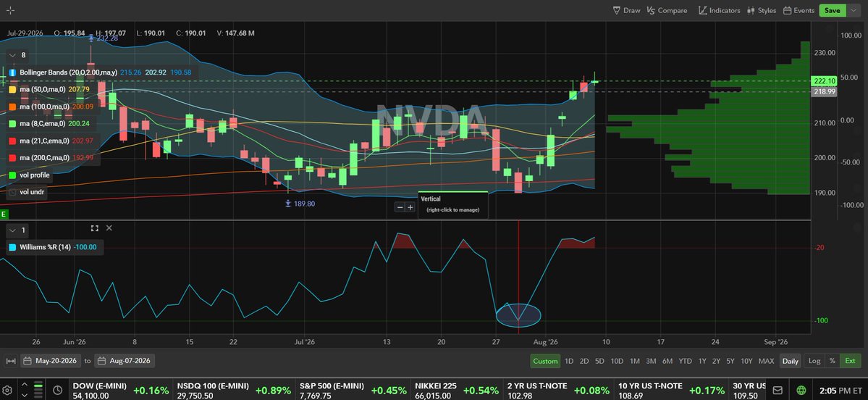Open the end date Aug-07-2026 picker
Viewport: 868px width, 400px height.
[x=125, y=361]
